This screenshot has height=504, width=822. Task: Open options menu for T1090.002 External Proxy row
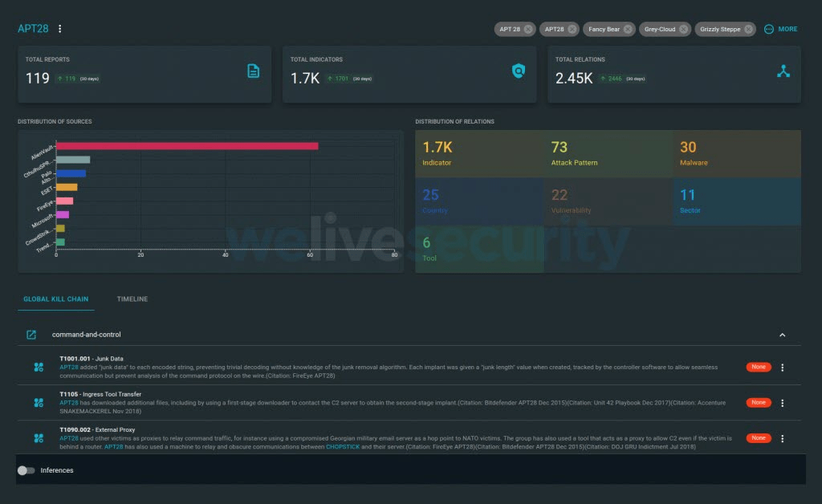click(783, 439)
